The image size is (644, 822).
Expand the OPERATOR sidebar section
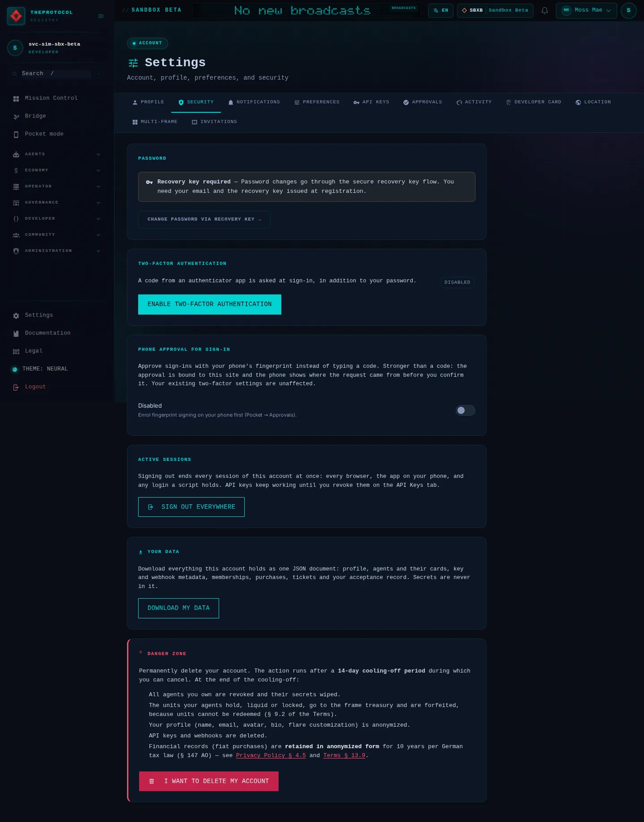click(x=57, y=186)
